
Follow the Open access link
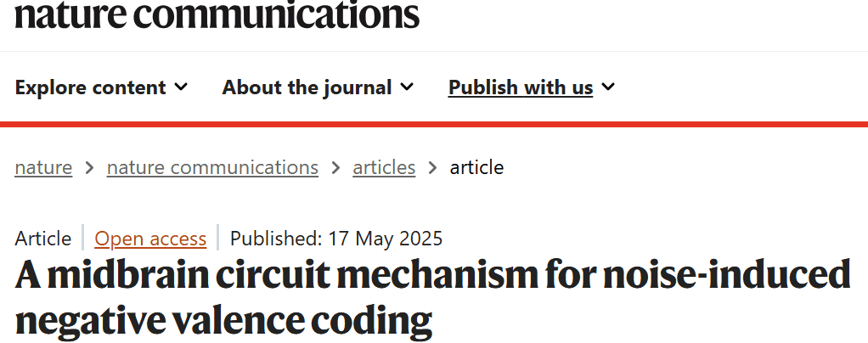click(x=150, y=239)
